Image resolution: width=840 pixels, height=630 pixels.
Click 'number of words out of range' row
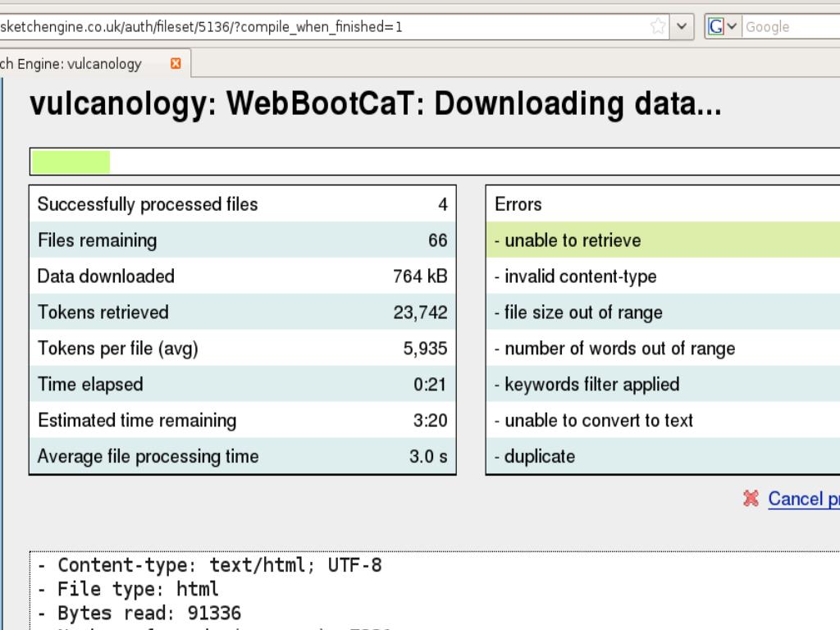click(x=663, y=348)
